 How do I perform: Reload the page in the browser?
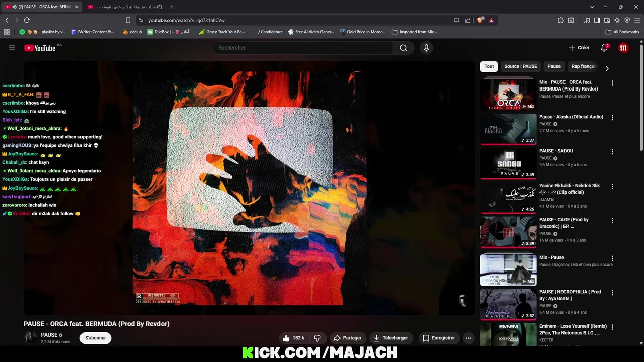(27, 20)
